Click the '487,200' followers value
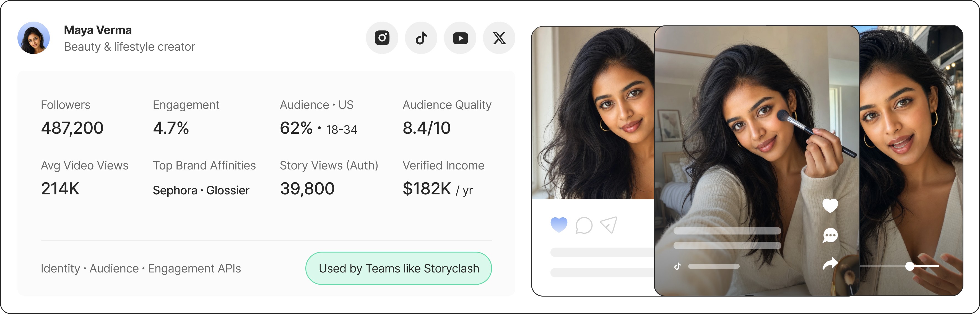 point(72,128)
